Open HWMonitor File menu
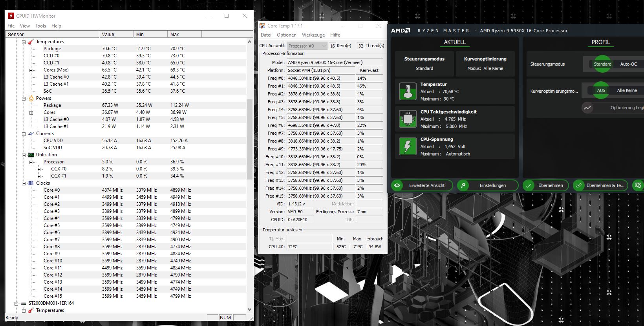The image size is (644, 326). click(x=11, y=26)
